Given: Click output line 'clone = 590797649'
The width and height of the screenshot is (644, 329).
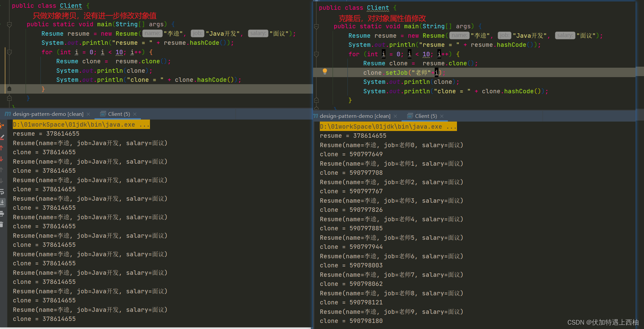Looking at the screenshot, I should click(x=351, y=154).
